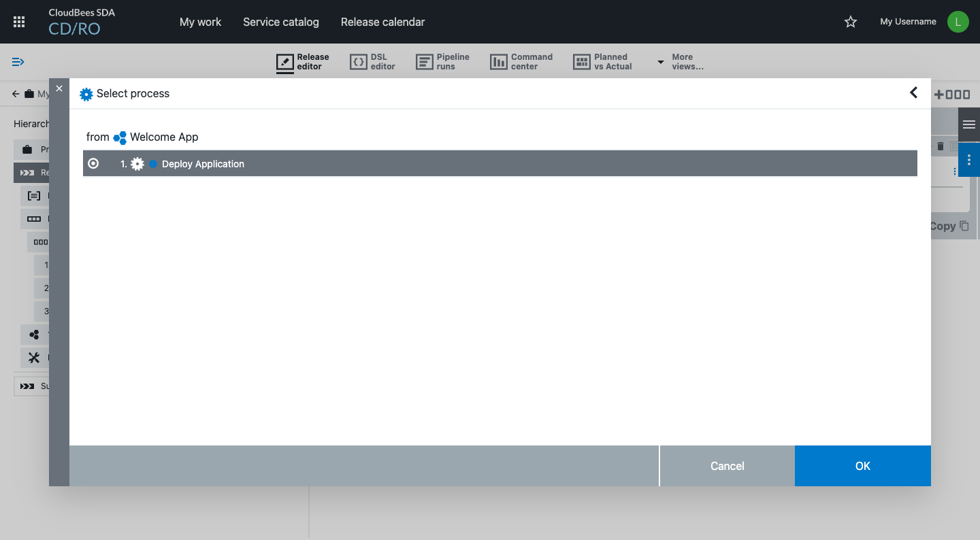Open the apps grid launcher icon
Image resolution: width=980 pixels, height=540 pixels.
coord(19,22)
